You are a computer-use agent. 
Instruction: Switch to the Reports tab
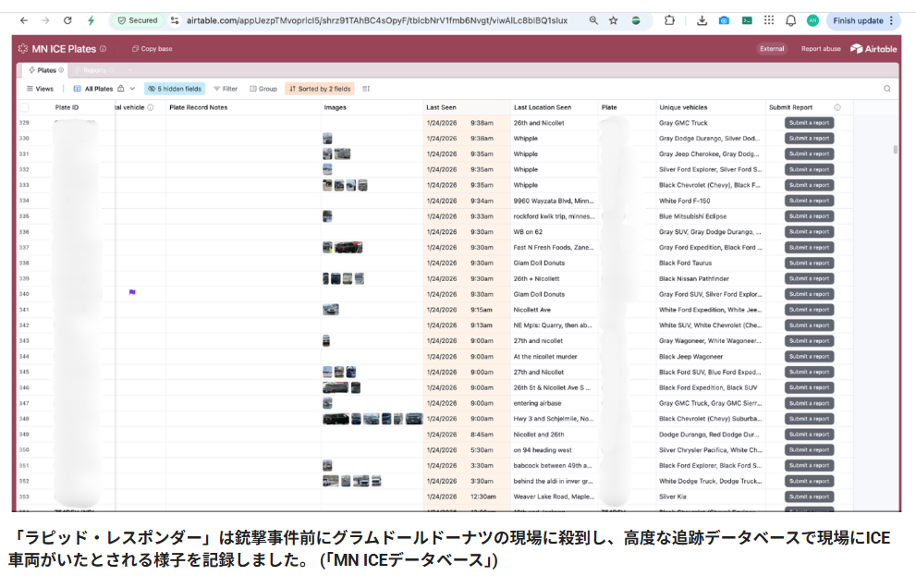[x=94, y=70]
